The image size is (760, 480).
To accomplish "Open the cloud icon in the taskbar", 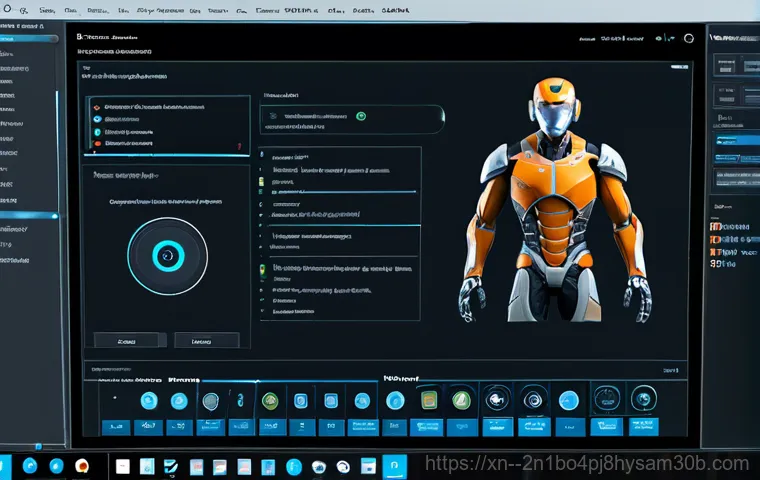I will pos(318,467).
